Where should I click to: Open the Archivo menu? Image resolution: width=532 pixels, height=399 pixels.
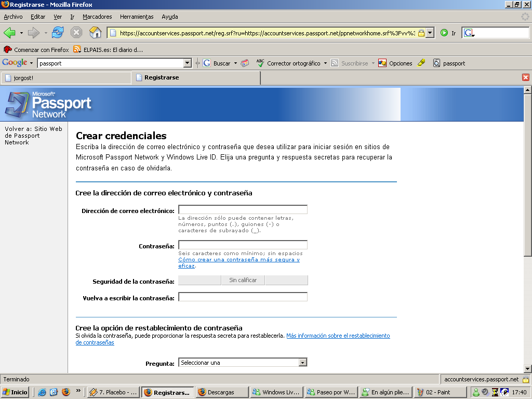(13, 17)
